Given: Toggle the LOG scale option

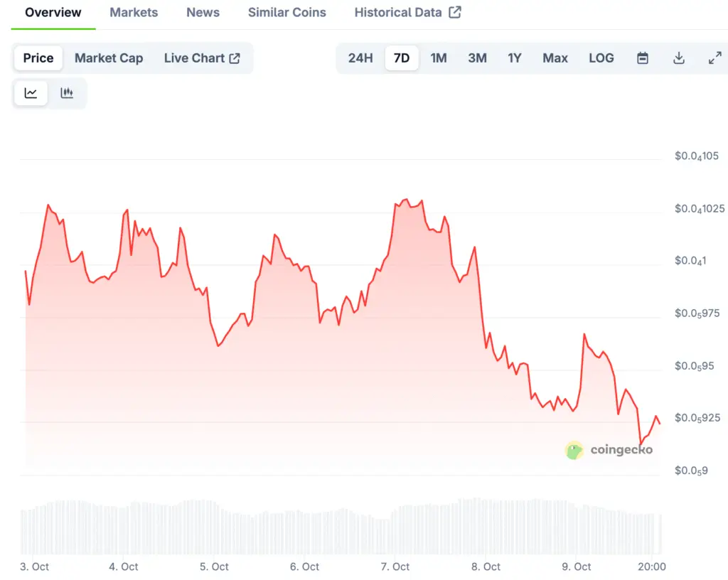Looking at the screenshot, I should coord(601,58).
